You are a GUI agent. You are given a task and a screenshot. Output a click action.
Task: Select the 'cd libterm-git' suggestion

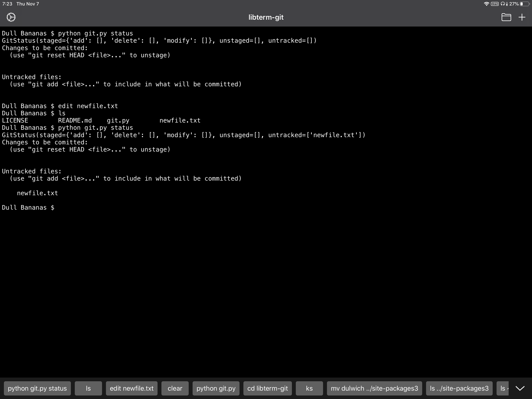[x=267, y=388]
